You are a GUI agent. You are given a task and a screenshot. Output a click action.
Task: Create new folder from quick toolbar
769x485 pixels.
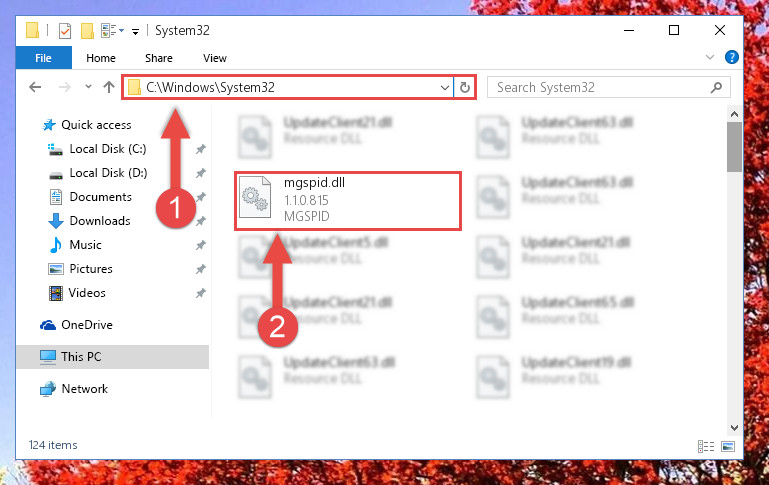[87, 31]
